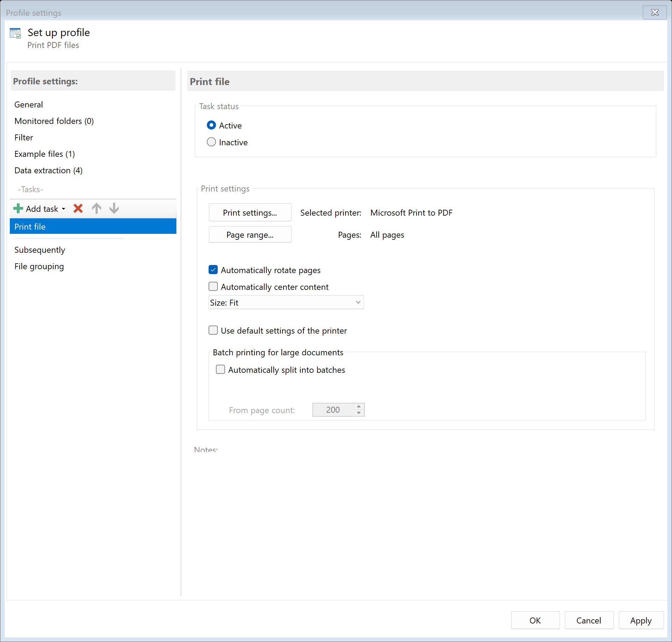Go to Data extraction (4) section
672x642 pixels.
click(48, 170)
